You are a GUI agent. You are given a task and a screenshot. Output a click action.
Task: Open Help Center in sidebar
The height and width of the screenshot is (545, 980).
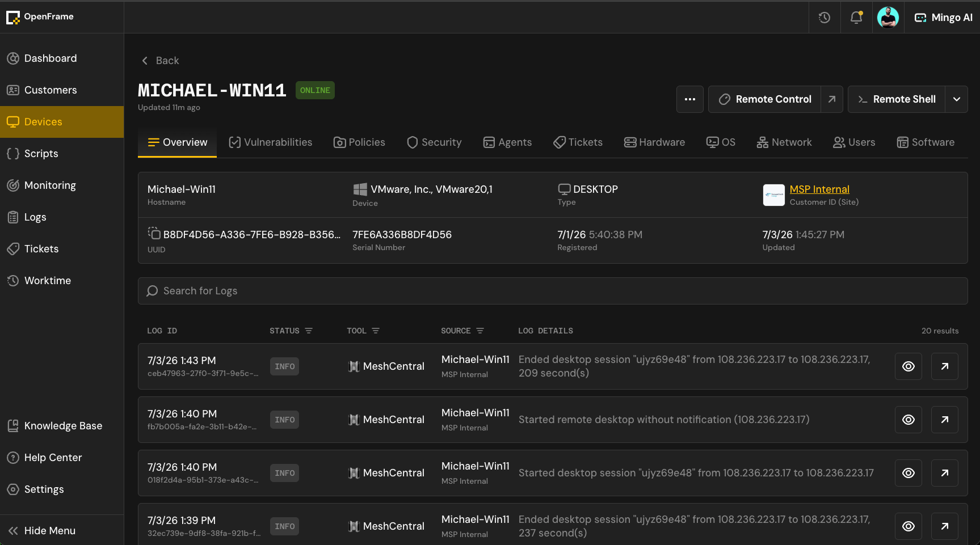tap(62, 458)
